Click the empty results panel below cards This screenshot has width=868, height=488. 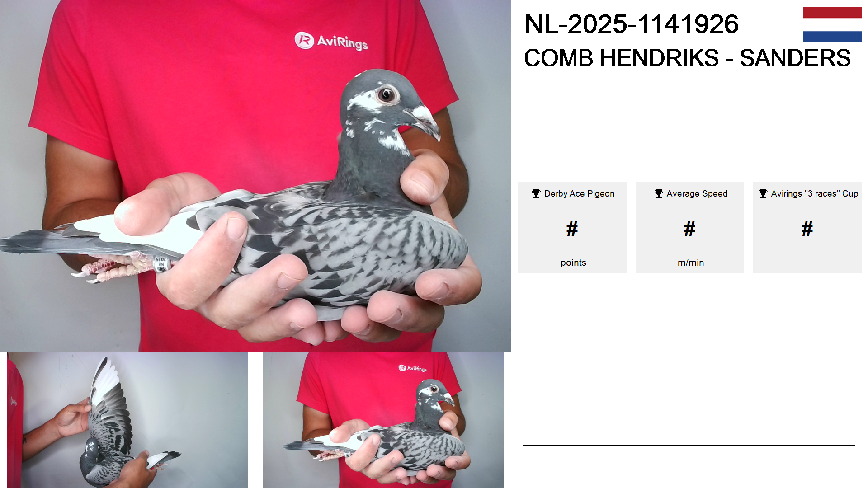689,371
